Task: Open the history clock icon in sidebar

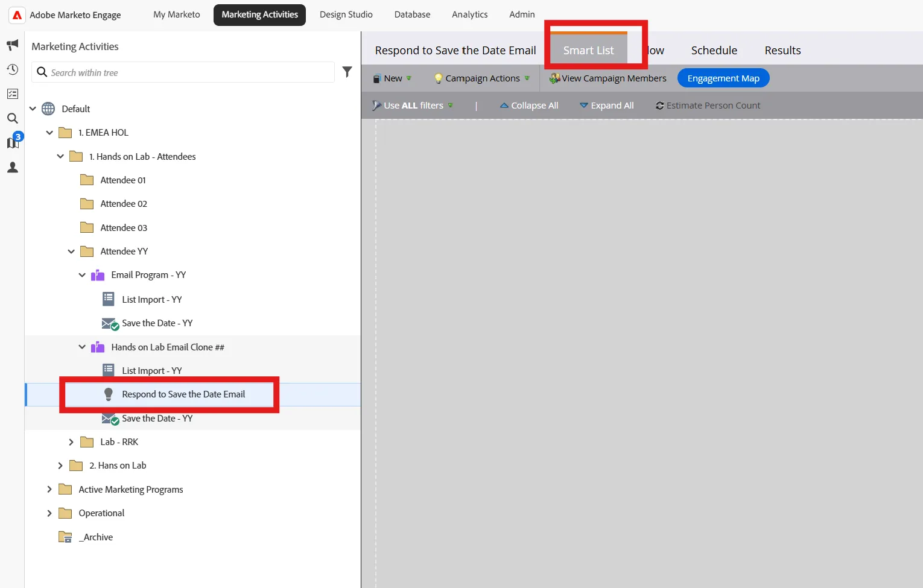Action: 12,69
